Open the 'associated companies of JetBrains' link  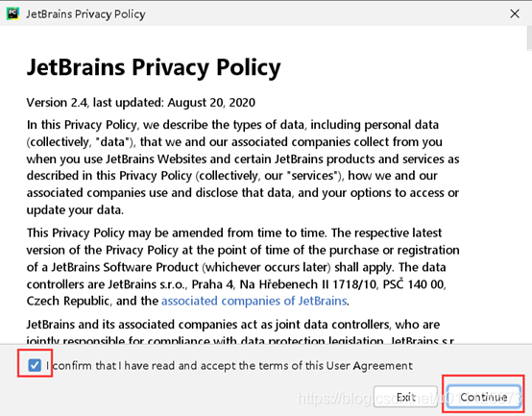[x=254, y=301]
